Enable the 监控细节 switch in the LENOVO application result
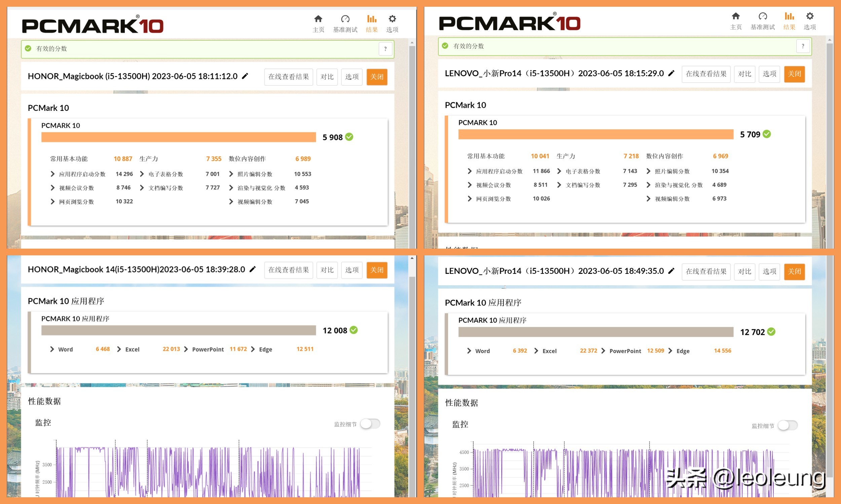 (x=787, y=425)
